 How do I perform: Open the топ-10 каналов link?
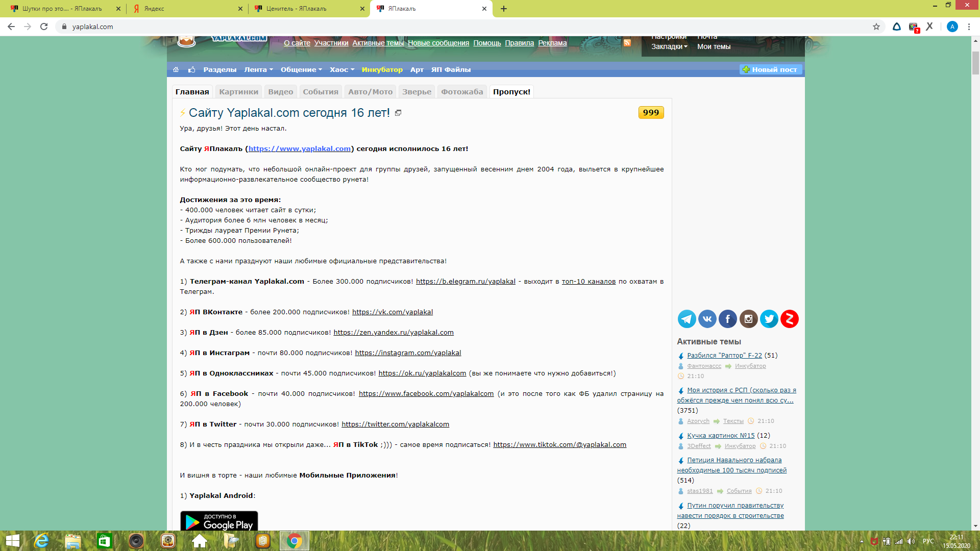click(589, 281)
